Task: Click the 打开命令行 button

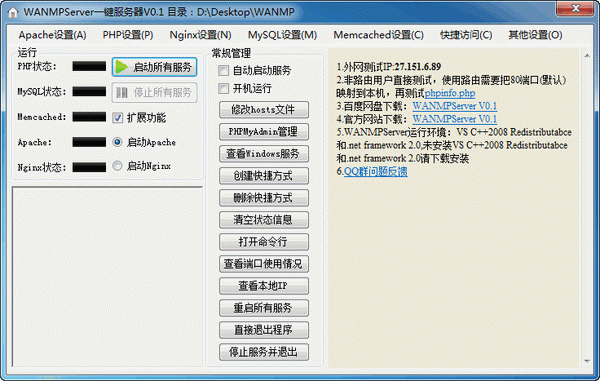Action: (x=264, y=242)
